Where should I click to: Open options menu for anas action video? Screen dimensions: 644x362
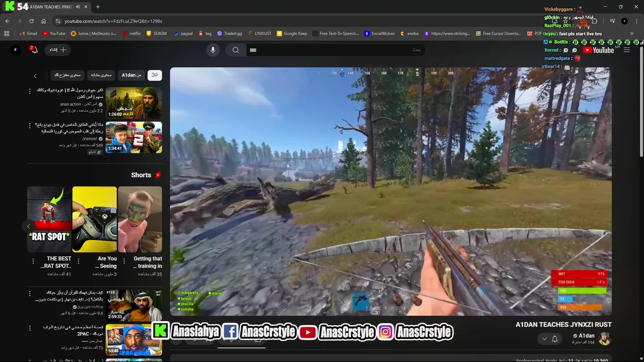[x=30, y=91]
